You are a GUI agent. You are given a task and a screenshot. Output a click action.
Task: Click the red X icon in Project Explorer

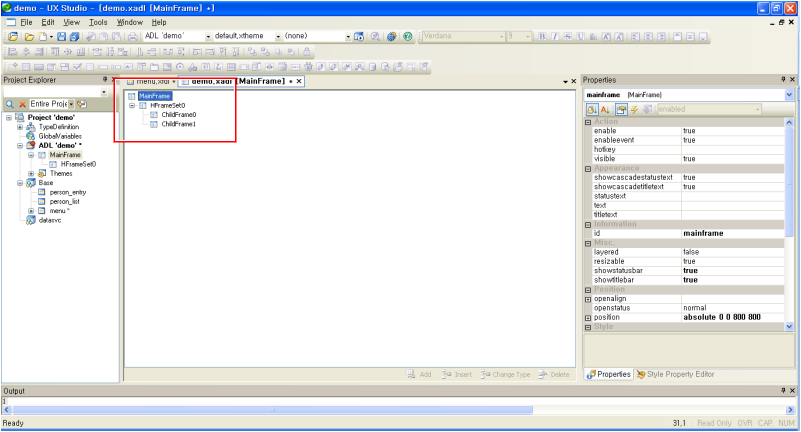pyautogui.click(x=22, y=103)
